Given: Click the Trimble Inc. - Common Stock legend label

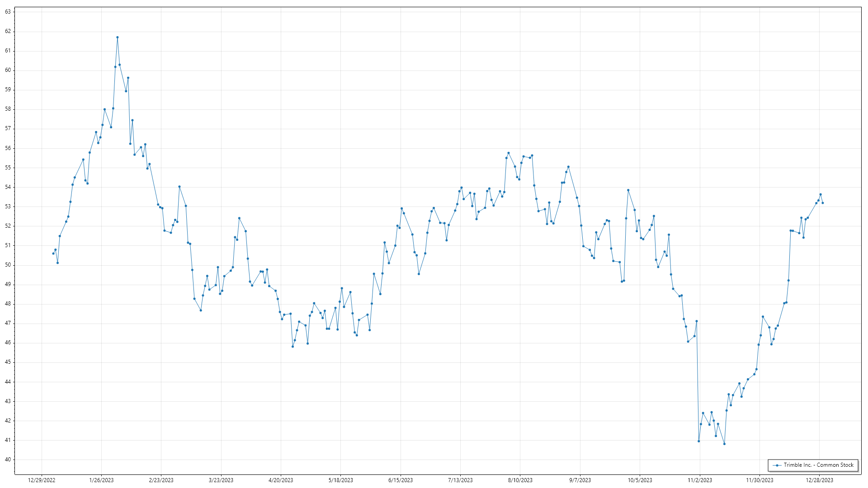Looking at the screenshot, I should point(818,465).
